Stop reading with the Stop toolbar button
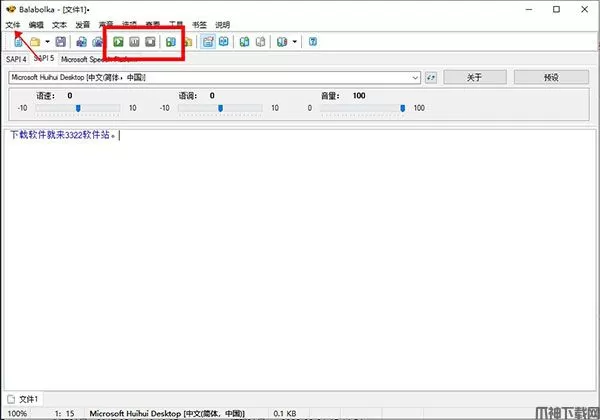The height and width of the screenshot is (420, 600). pyautogui.click(x=150, y=42)
